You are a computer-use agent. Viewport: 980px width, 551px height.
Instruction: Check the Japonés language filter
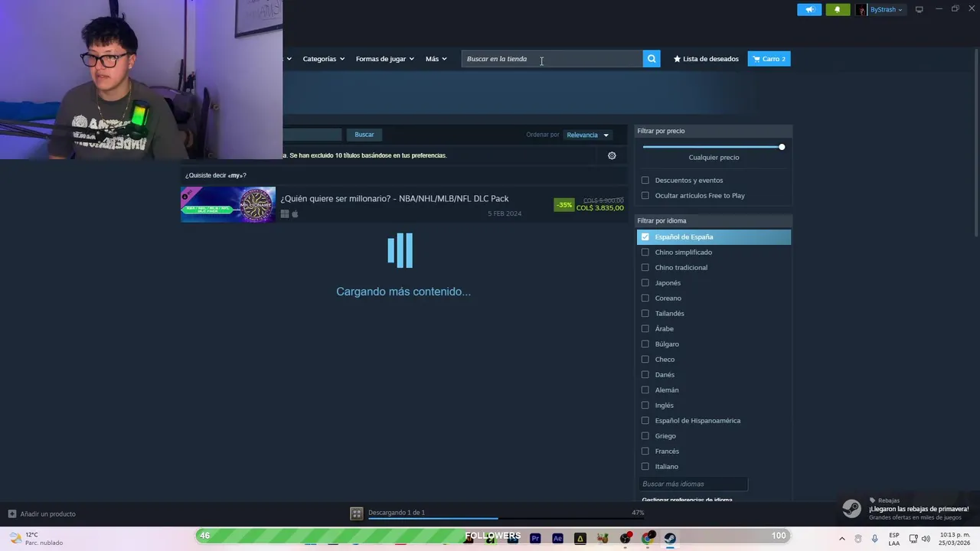click(645, 282)
